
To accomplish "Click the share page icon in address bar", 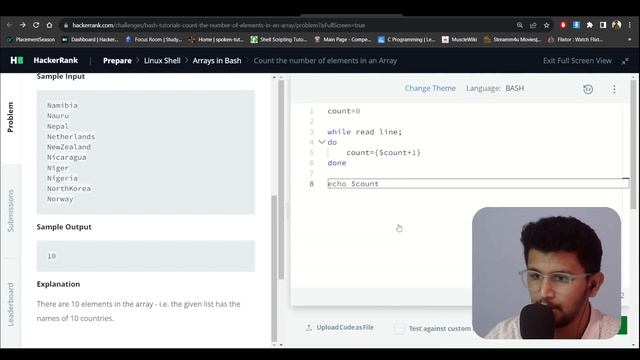I will 533,25.
